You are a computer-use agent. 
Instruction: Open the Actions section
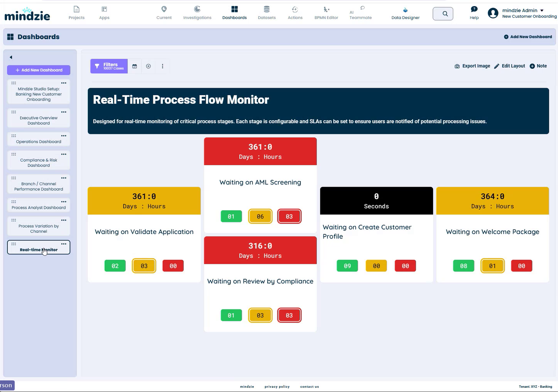295,13
